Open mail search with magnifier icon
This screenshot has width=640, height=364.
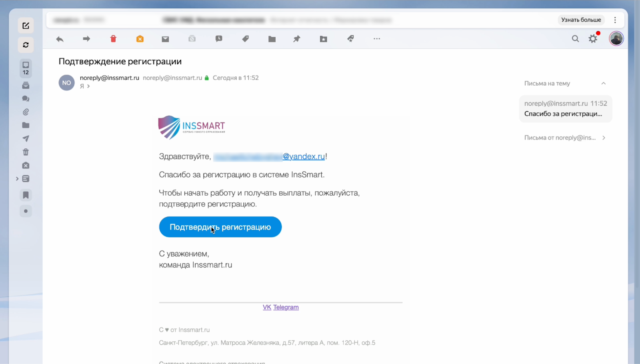575,39
